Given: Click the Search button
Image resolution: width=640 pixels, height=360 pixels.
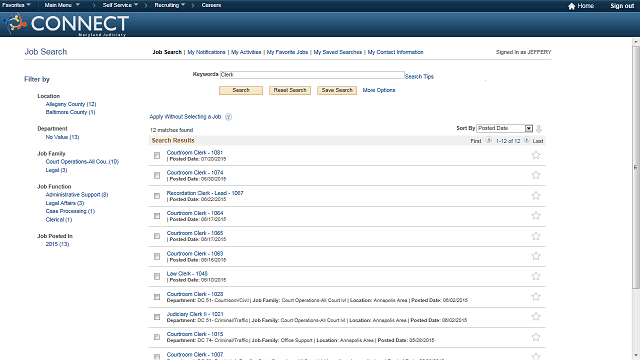Looking at the screenshot, I should 241,90.
